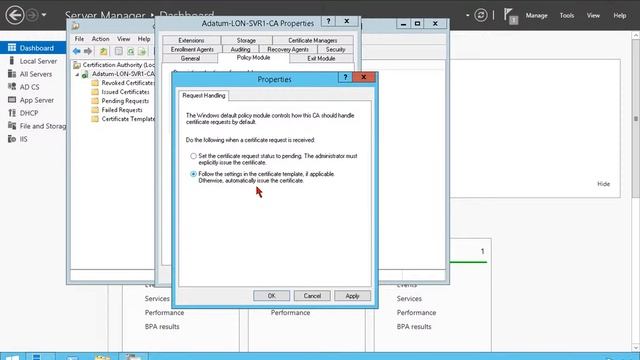This screenshot has height=360, width=640.
Task: Switch to the Recovery Agents tab
Action: point(288,49)
